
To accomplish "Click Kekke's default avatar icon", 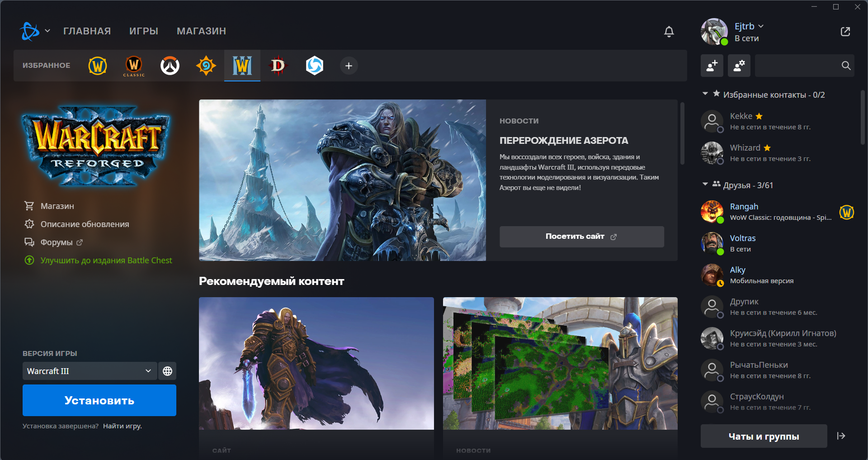I will [x=712, y=121].
